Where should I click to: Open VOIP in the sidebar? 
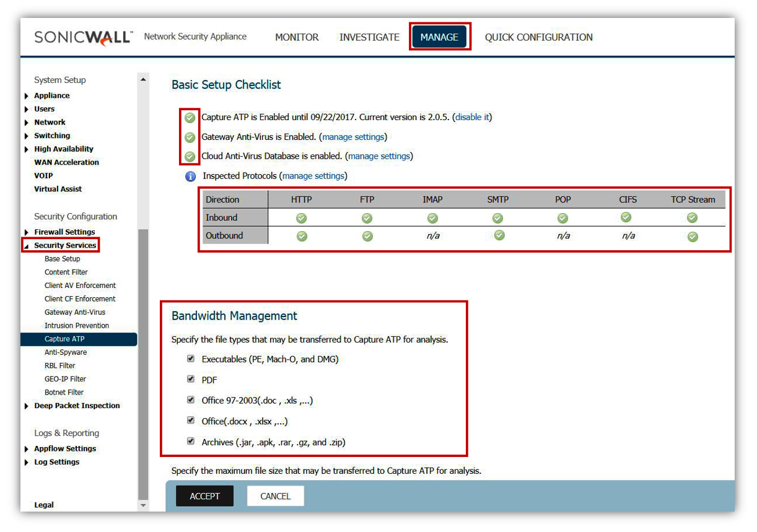click(x=43, y=176)
